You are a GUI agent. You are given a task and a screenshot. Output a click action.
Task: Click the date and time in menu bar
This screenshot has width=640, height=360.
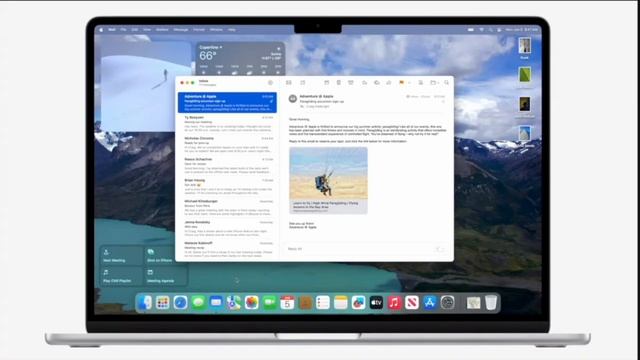coord(522,30)
